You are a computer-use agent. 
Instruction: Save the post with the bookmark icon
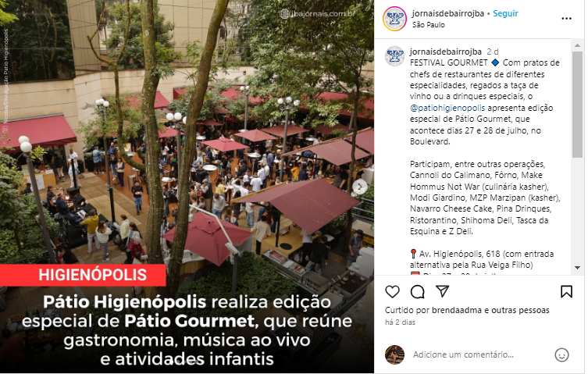pos(566,291)
